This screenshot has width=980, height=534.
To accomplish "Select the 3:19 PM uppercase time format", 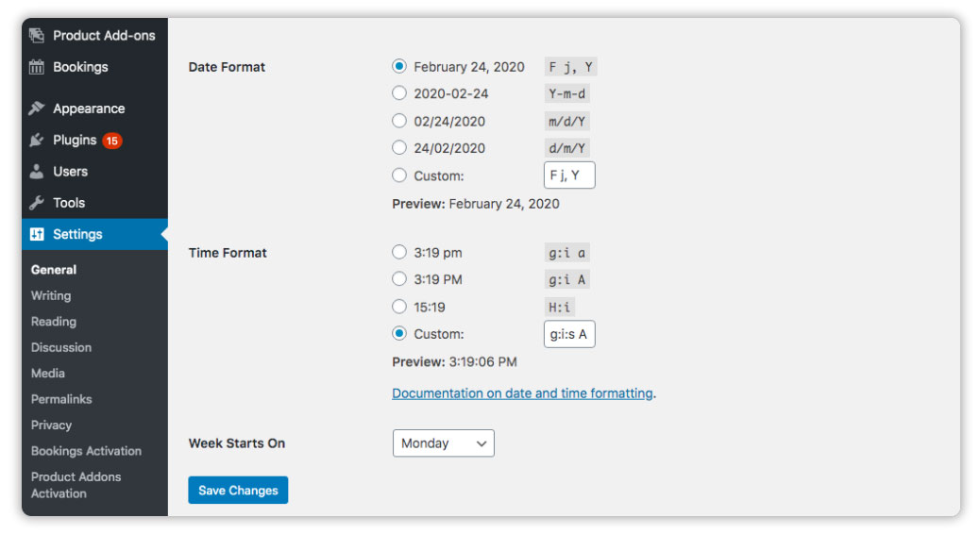I will (x=398, y=278).
